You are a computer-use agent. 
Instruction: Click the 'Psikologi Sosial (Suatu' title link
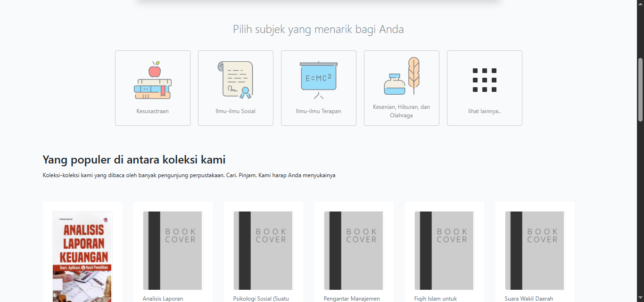pyautogui.click(x=261, y=298)
